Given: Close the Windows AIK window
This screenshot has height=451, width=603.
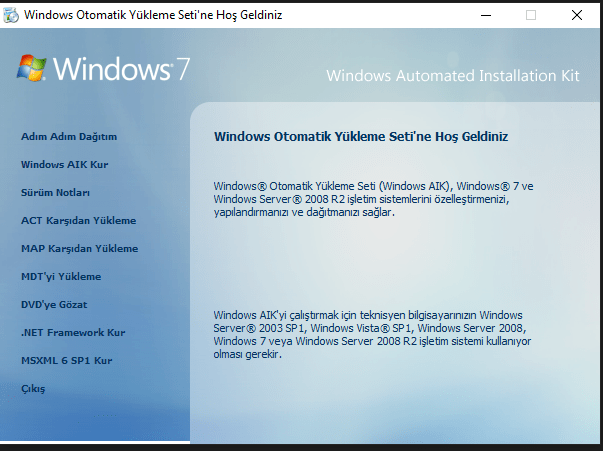Looking at the screenshot, I should [x=577, y=15].
